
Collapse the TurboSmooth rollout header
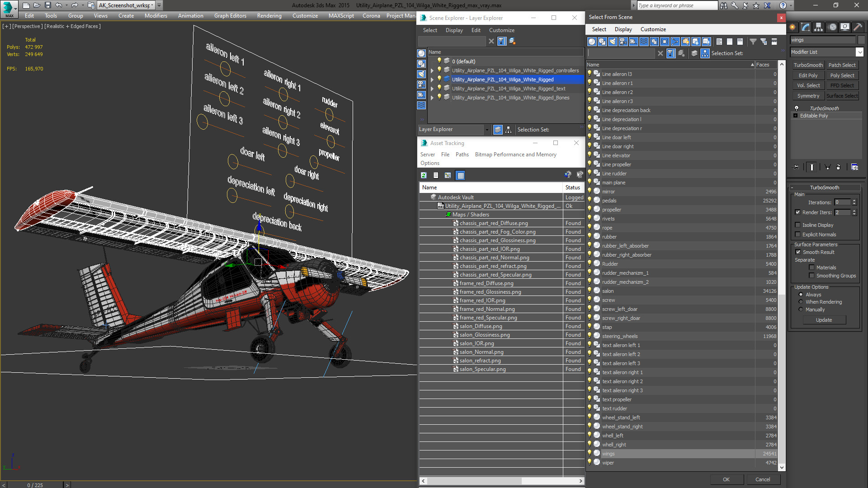(824, 188)
